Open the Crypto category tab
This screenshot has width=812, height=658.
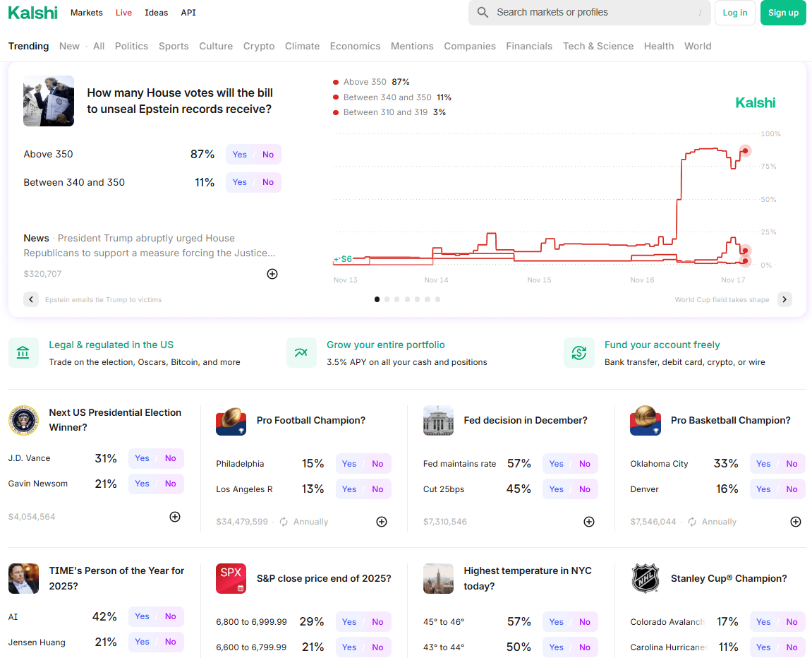259,46
